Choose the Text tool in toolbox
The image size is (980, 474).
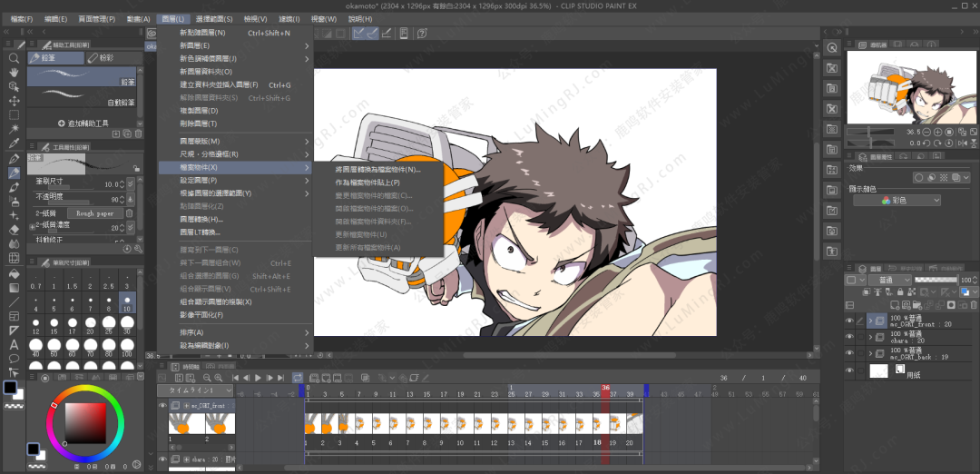tap(14, 344)
